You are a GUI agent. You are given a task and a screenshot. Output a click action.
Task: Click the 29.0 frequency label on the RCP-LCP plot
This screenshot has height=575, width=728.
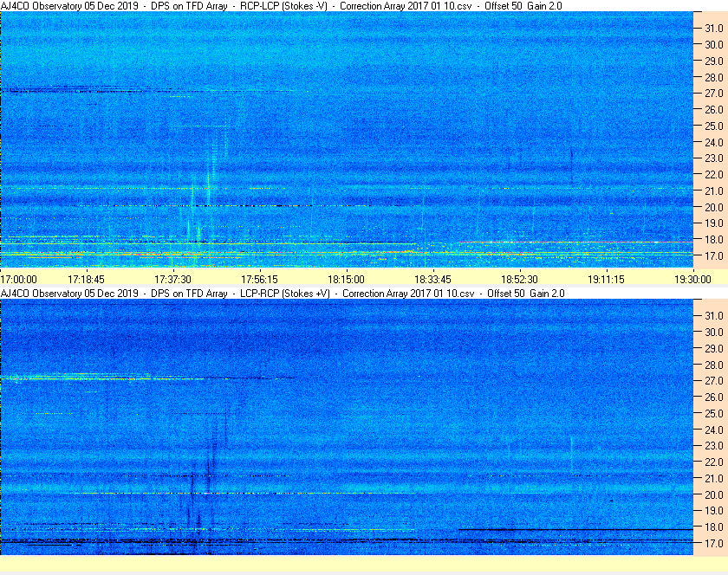pos(714,61)
